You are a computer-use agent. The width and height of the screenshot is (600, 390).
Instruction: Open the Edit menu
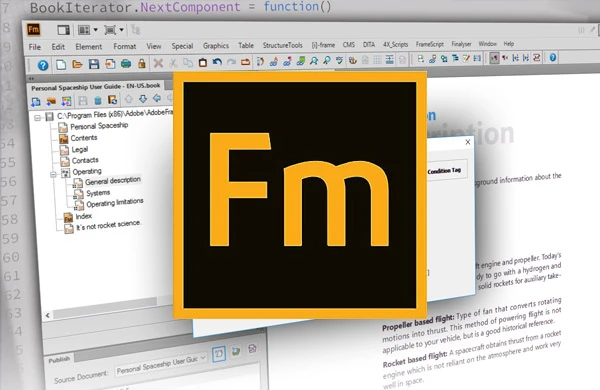click(58, 47)
